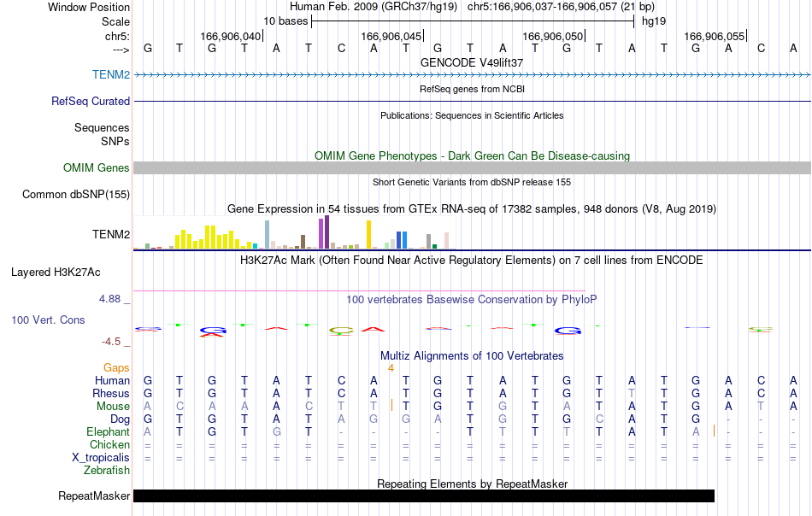This screenshot has height=516, width=812.
Task: Click the Zebrafish species label
Action: (107, 471)
